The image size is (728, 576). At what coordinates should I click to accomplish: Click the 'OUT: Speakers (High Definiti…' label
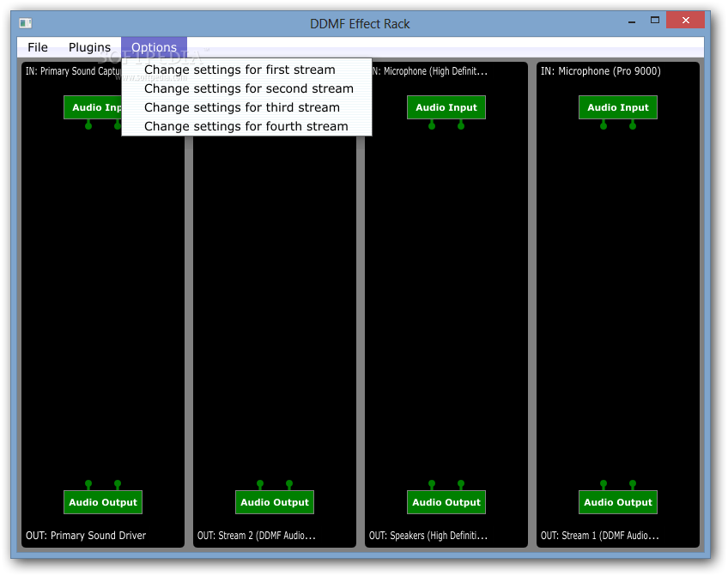coord(428,536)
